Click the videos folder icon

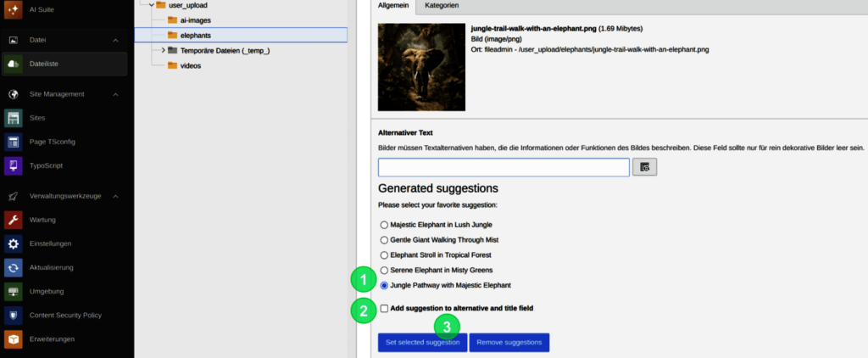coord(172,66)
